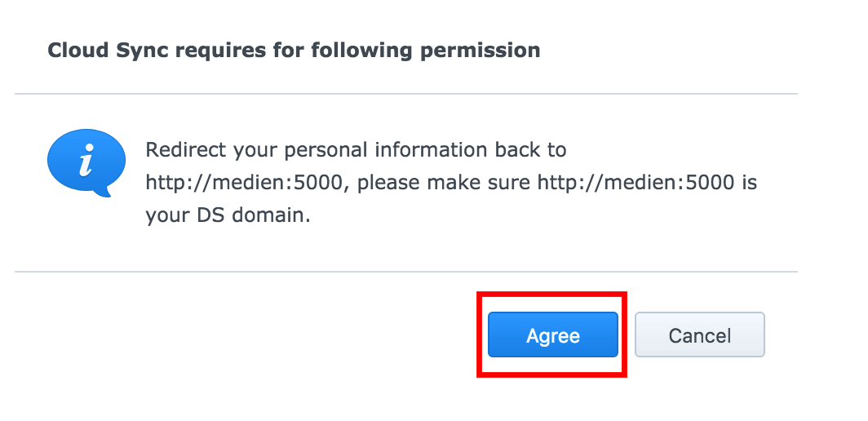This screenshot has height=421, width=868.
Task: Click the divider line above the buttons
Action: (x=405, y=272)
